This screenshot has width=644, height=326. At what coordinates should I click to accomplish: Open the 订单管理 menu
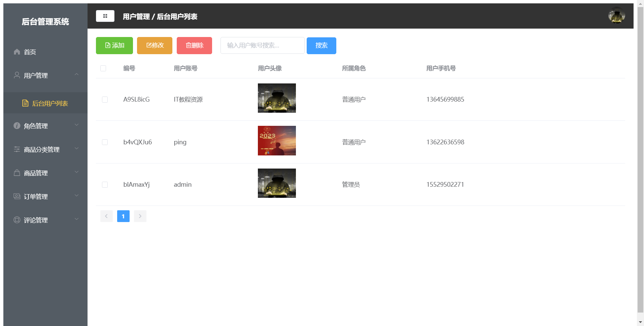(45, 196)
